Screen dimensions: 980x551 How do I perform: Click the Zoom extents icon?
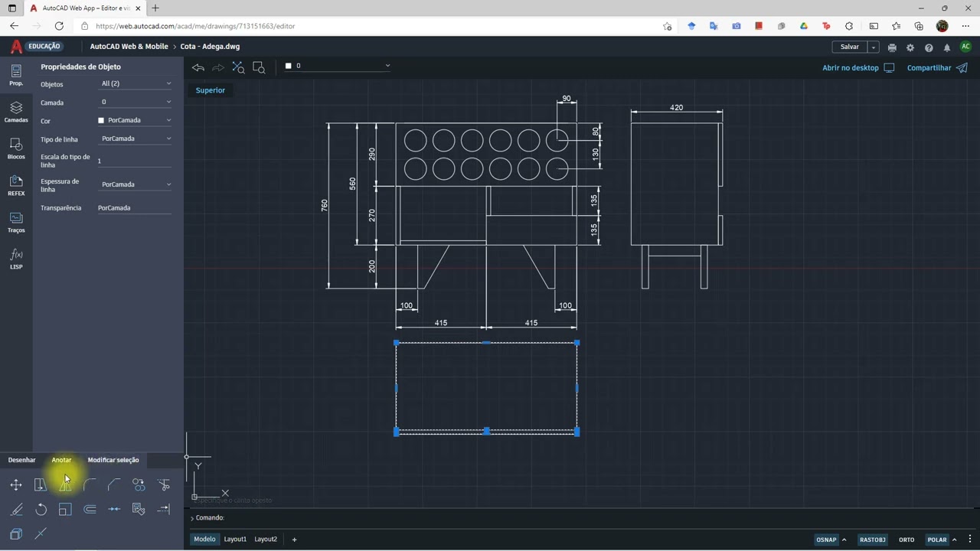(x=238, y=67)
